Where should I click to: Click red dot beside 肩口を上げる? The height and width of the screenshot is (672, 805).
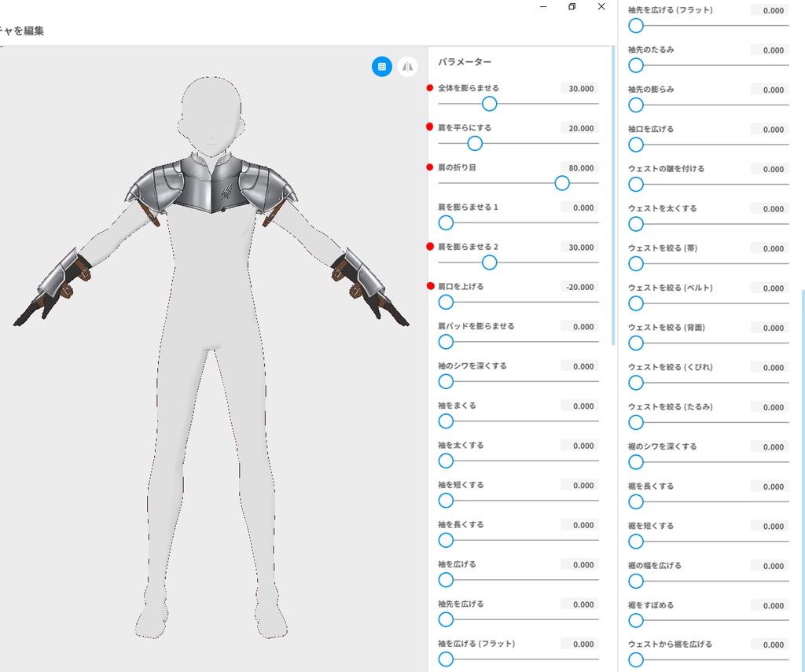430,286
